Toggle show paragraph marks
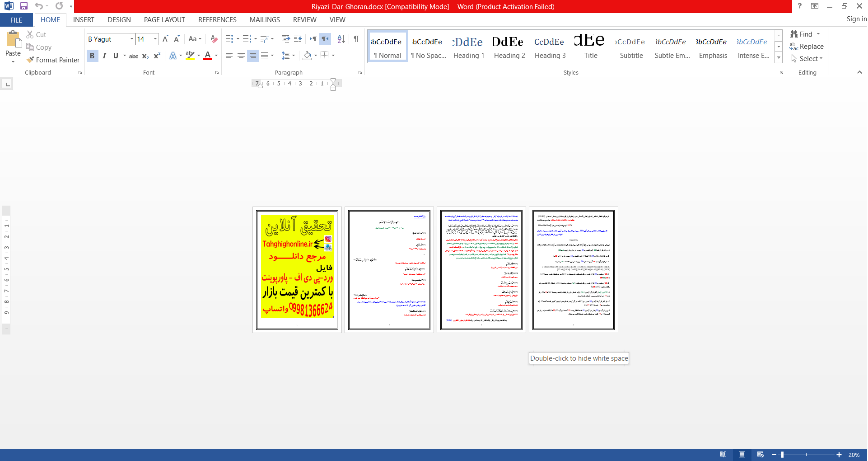The height and width of the screenshot is (461, 868). [x=356, y=39]
